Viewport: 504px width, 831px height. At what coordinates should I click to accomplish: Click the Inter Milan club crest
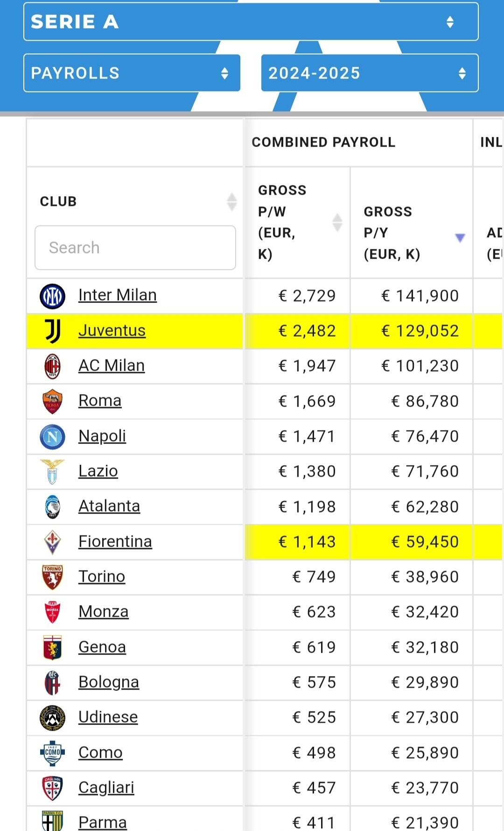pos(52,296)
